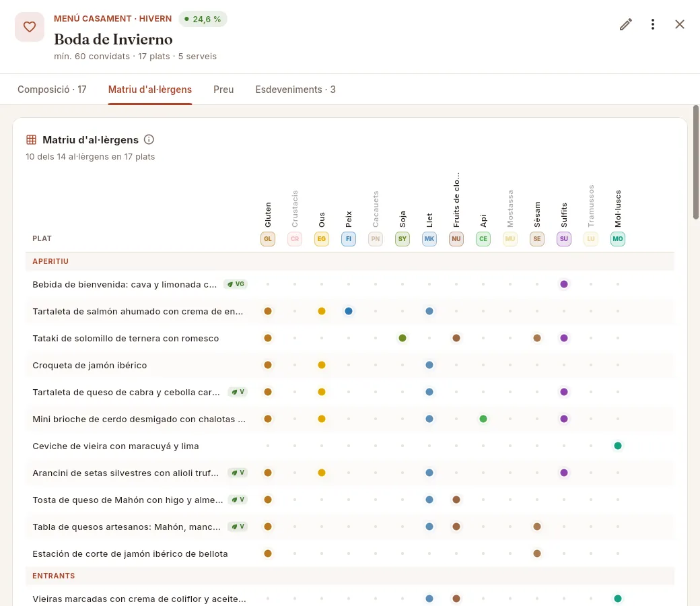Click the SE Sèsam allergen badge
This screenshot has width=700, height=606.
[x=537, y=239]
